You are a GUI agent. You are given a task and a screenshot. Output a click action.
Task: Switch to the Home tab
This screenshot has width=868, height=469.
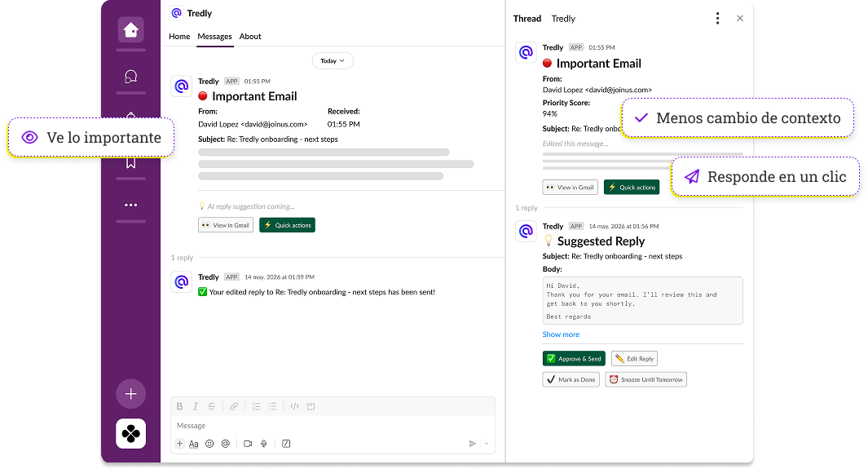pos(179,37)
